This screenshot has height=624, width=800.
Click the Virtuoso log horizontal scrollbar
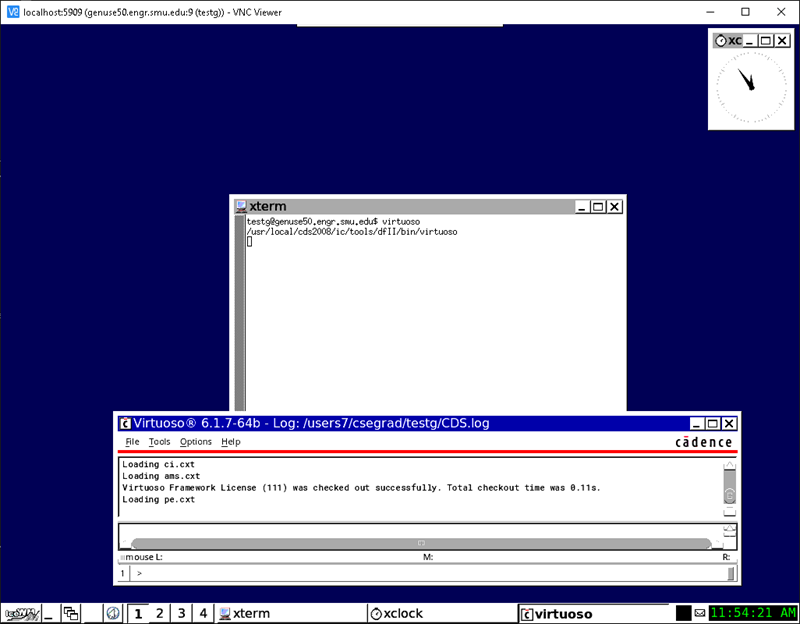point(420,543)
